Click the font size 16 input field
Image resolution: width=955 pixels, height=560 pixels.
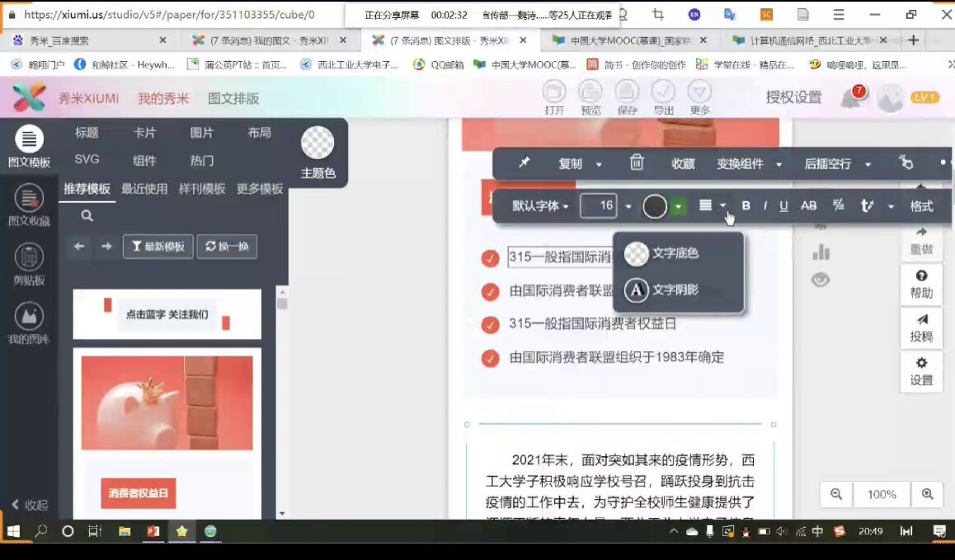598,206
